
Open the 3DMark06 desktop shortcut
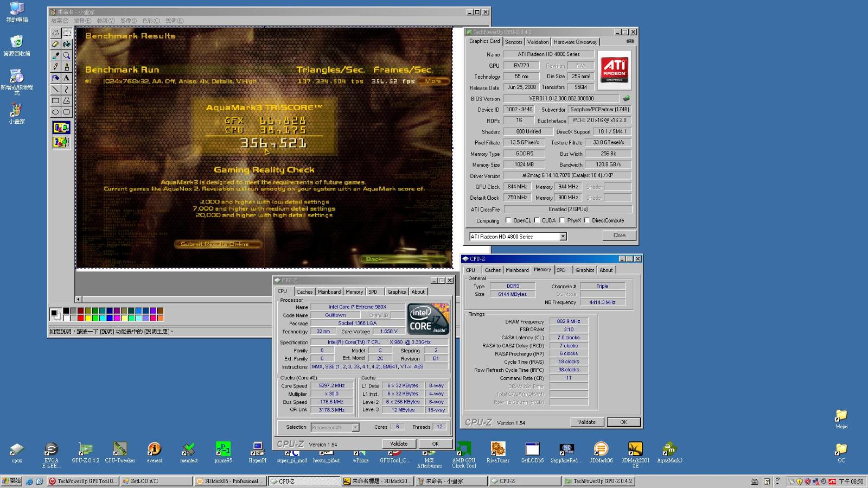[x=601, y=452]
